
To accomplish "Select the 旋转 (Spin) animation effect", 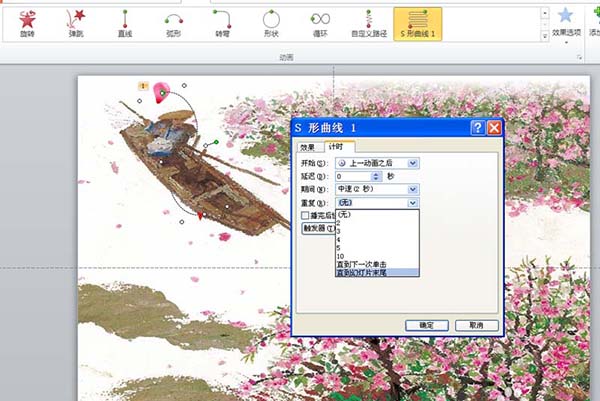I will pos(27,24).
